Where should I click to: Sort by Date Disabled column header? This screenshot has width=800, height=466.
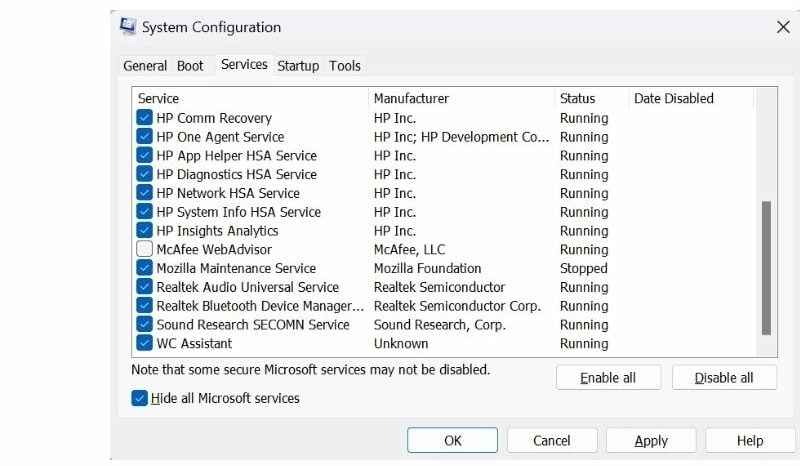[691, 98]
